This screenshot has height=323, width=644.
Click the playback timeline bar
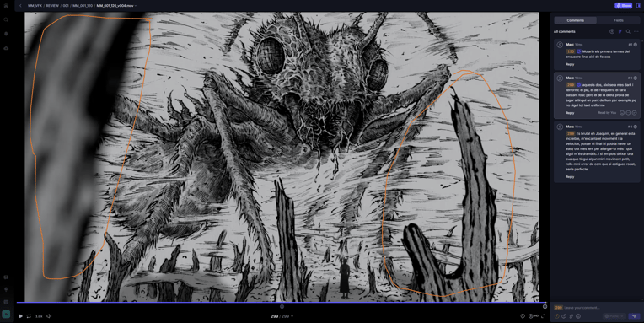(x=282, y=303)
